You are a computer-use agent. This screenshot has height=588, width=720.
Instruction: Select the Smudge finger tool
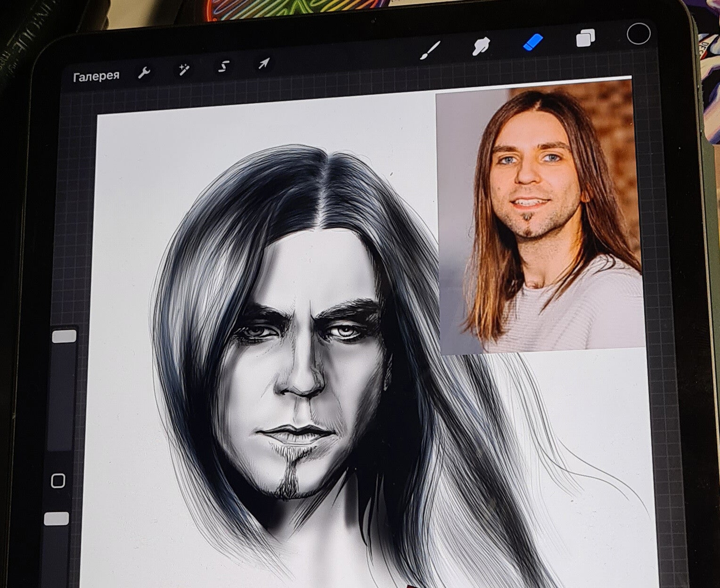coord(481,46)
